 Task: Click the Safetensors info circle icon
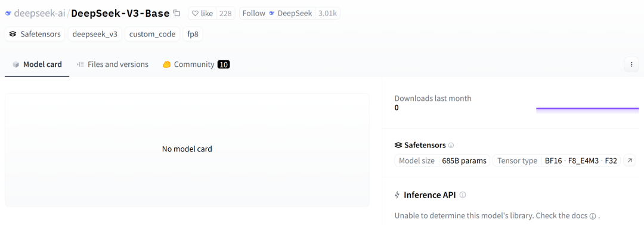click(x=451, y=145)
